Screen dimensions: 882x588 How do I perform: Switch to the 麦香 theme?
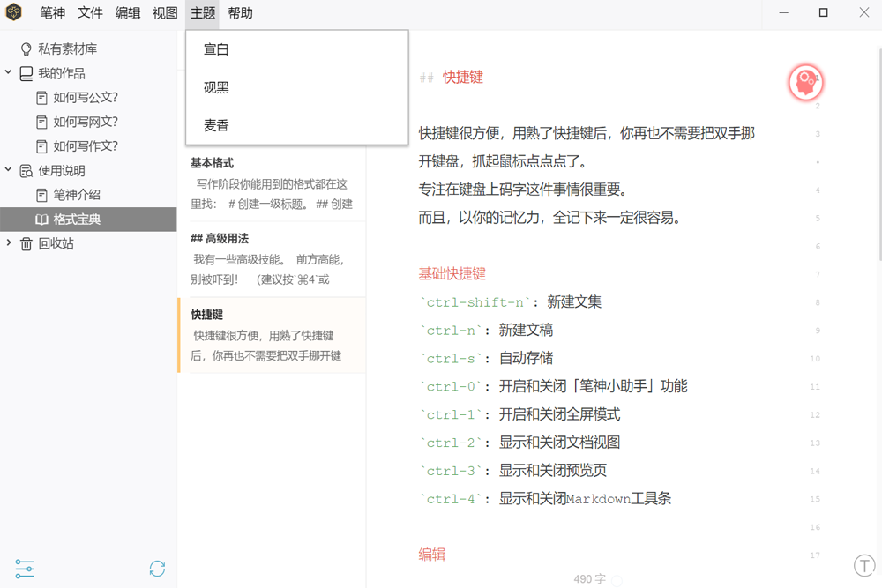click(x=216, y=126)
